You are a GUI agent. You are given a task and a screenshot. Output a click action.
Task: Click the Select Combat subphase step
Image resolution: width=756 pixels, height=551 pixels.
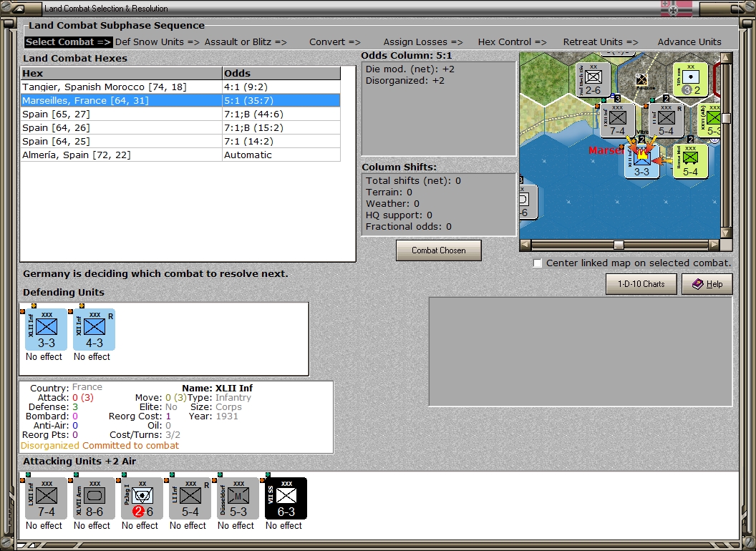69,42
